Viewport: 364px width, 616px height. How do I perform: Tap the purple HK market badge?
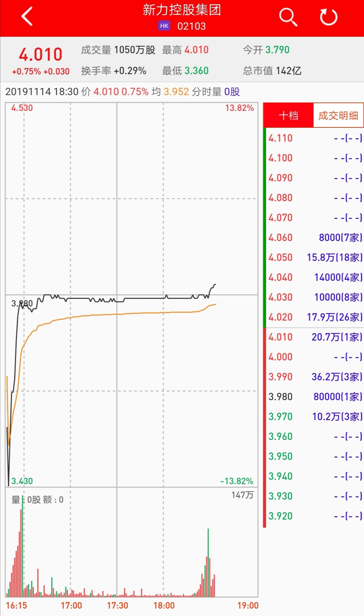coord(164,26)
